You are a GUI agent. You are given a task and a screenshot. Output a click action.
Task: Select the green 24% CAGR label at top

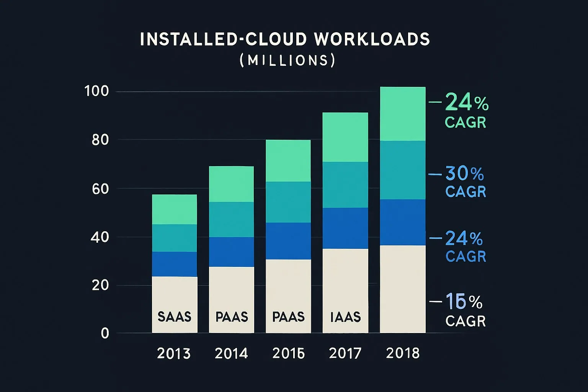[x=466, y=112]
